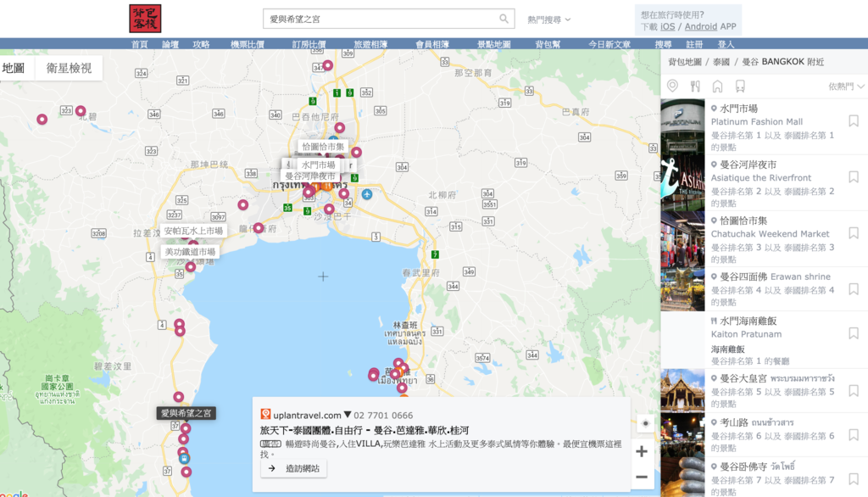868x497 pixels.
Task: Open 搜尋 in navigation bar
Action: click(663, 44)
